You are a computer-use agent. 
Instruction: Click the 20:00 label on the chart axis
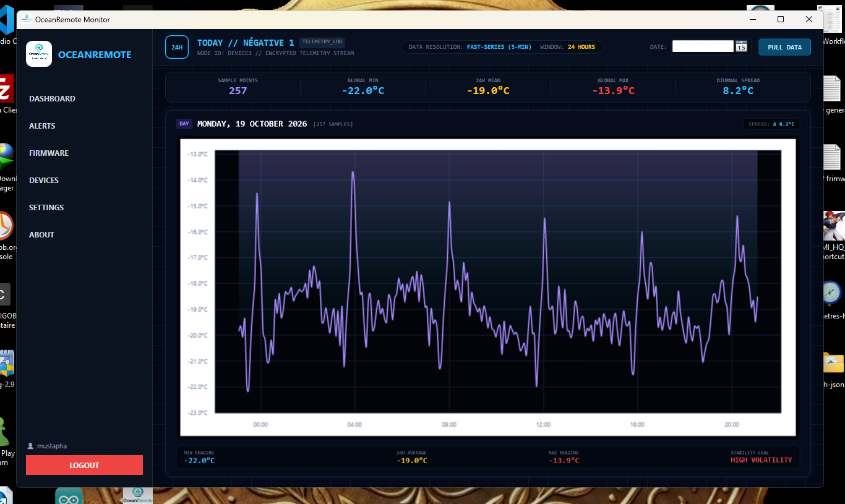coord(732,424)
